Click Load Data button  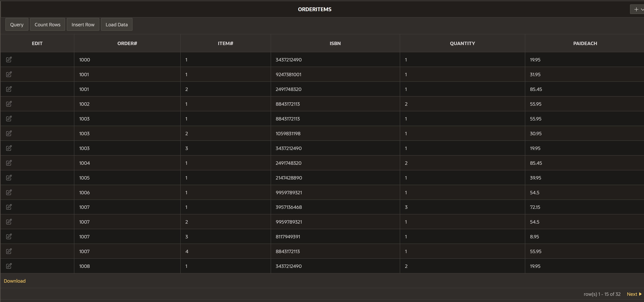[117, 25]
